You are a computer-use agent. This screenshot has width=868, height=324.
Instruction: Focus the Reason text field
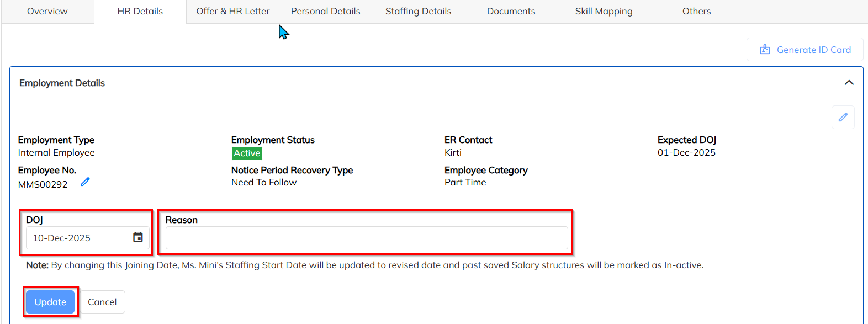[x=367, y=238]
